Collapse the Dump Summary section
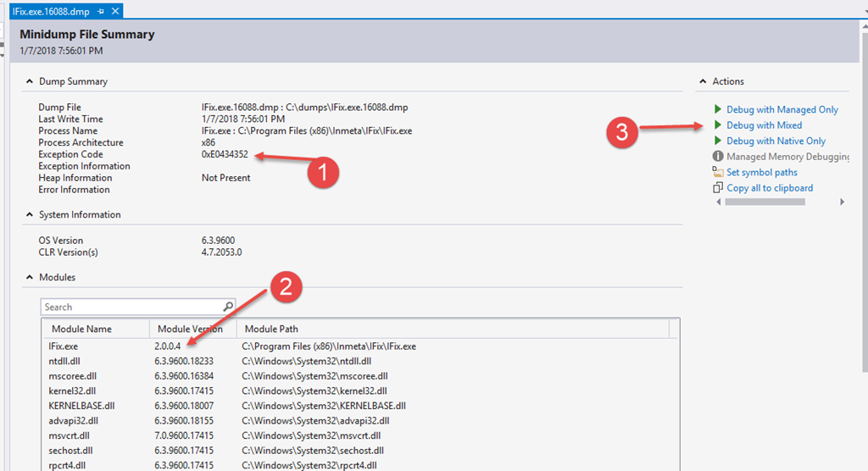Image resolution: width=868 pixels, height=471 pixels. 28,82
